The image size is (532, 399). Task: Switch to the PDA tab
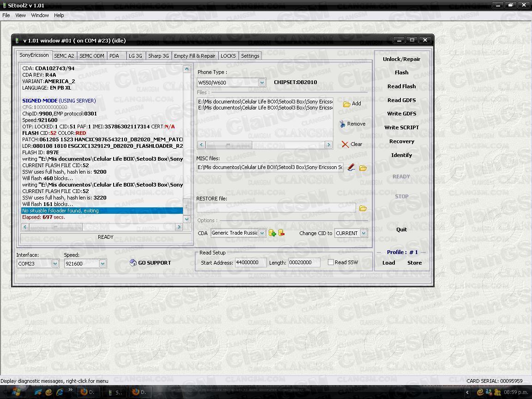(x=116, y=56)
